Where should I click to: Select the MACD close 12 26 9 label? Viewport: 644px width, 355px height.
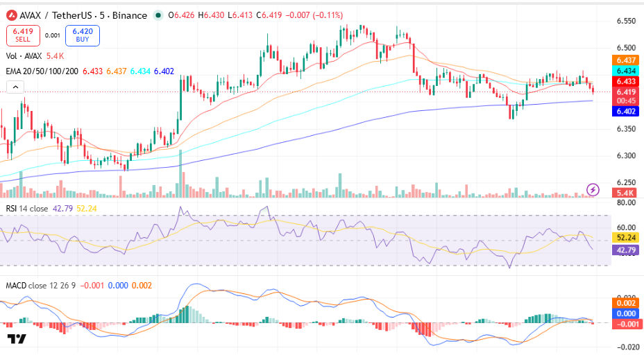tap(41, 285)
